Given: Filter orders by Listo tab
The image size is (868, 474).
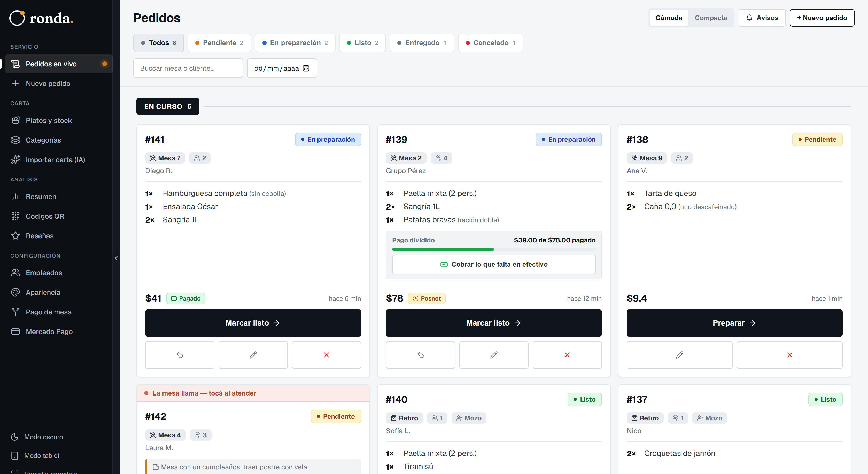Looking at the screenshot, I should 362,43.
